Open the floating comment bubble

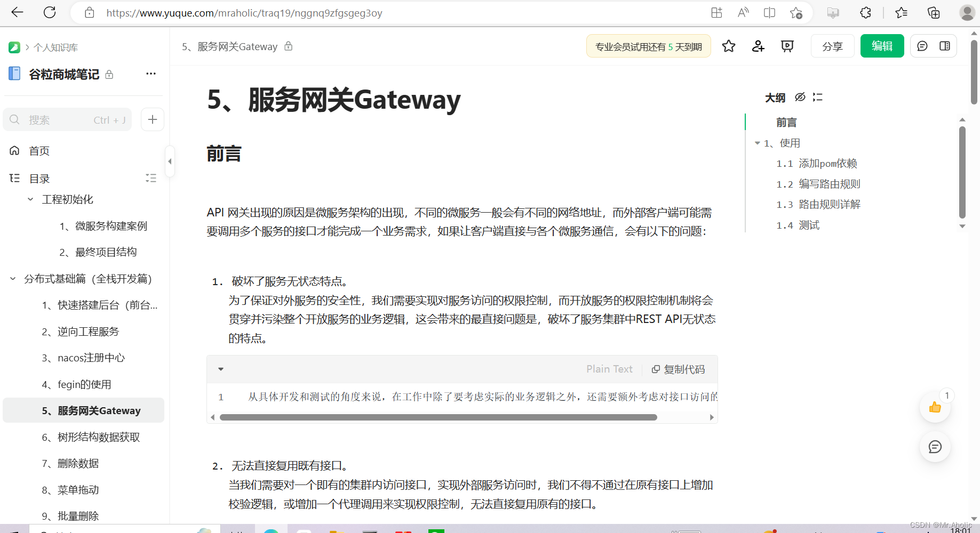935,447
